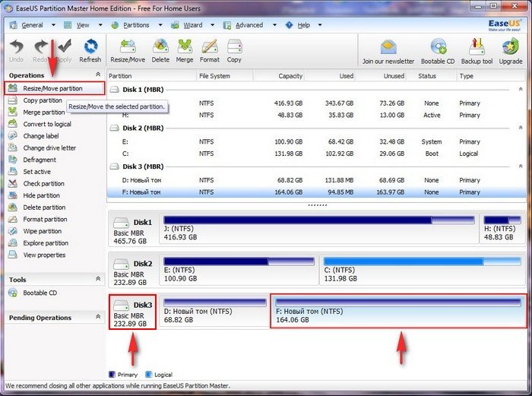Launch the Bootable CD toolbar icon

pyautogui.click(x=438, y=52)
